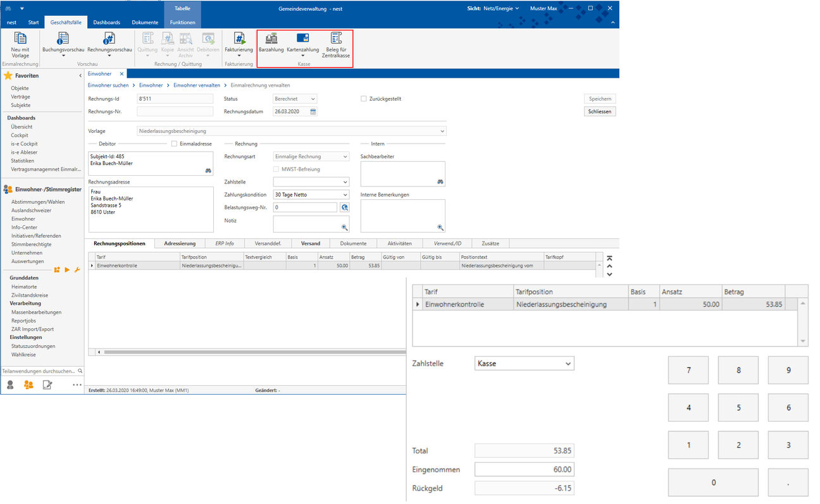820x504 pixels.
Task: Open the Vorlage dropdown
Action: point(292,131)
